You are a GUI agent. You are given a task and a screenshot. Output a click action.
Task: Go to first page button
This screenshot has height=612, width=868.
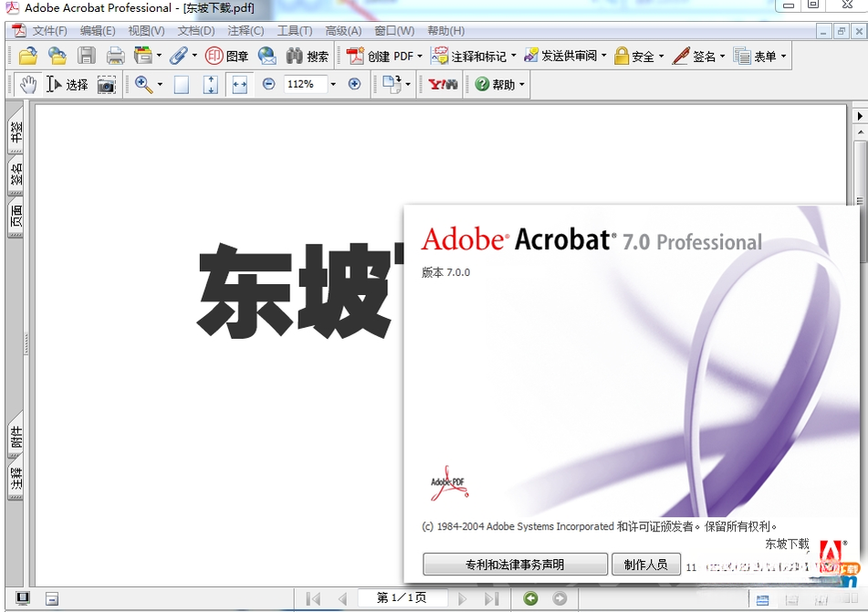313,598
